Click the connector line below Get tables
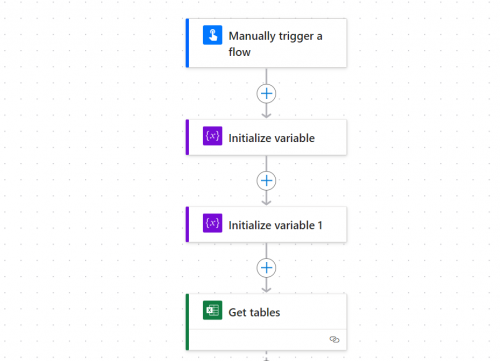 click(x=266, y=356)
